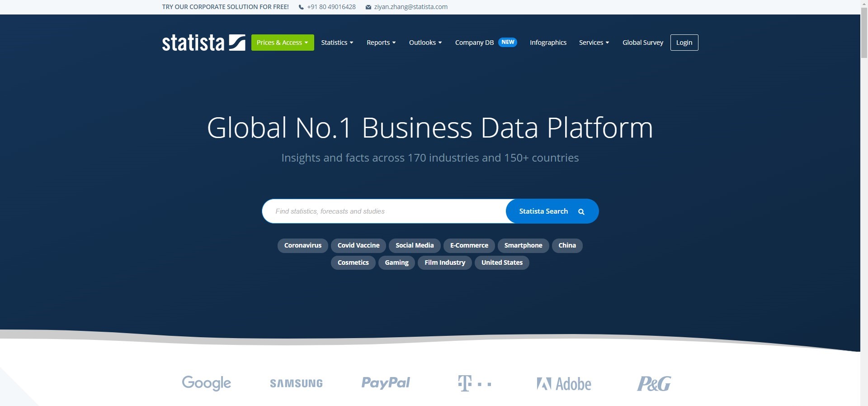Click the envelope email icon
This screenshot has width=868, height=406.
368,7
